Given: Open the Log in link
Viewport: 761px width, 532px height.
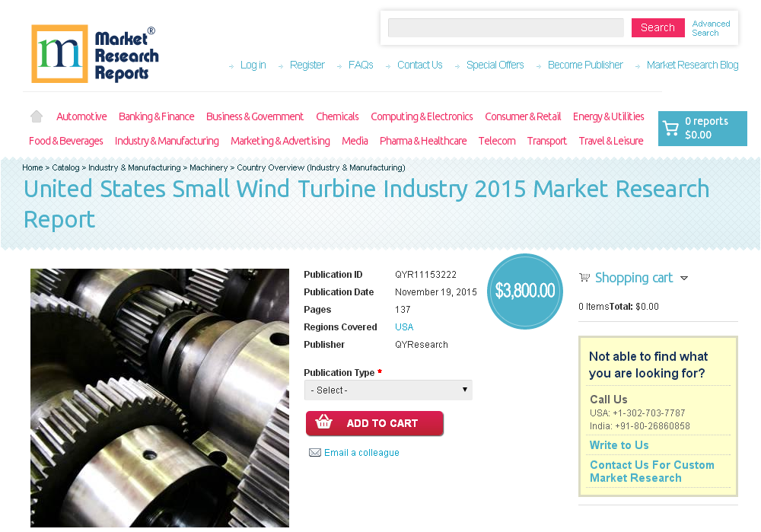Looking at the screenshot, I should 253,65.
